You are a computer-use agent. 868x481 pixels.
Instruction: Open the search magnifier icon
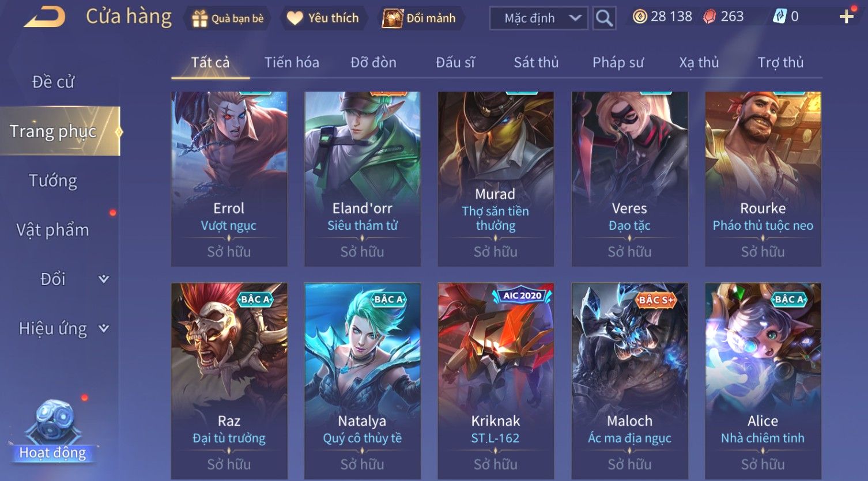tap(604, 18)
